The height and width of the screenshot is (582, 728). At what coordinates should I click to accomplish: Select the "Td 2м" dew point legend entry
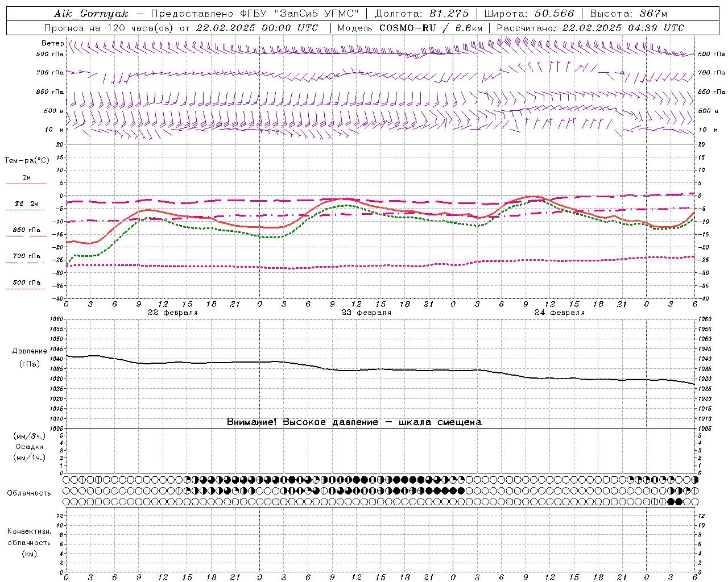click(x=26, y=203)
